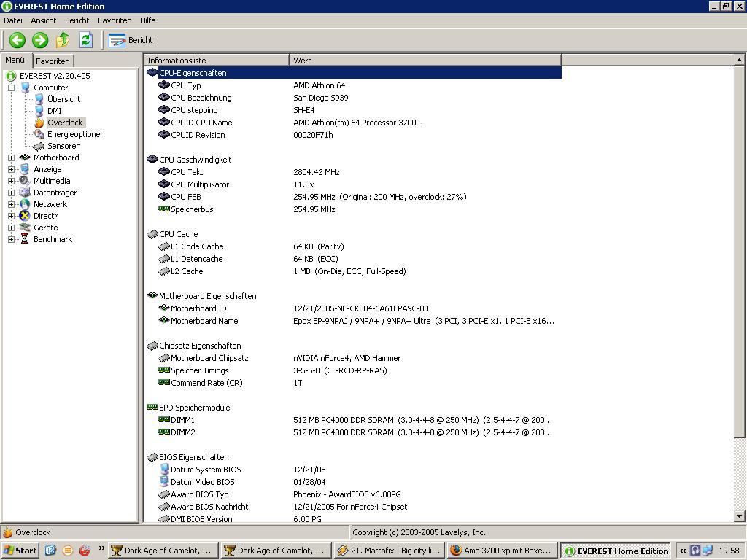Click the Internet Explorer quick launch icon
Viewport: 747px width, 560px height.
(50, 551)
